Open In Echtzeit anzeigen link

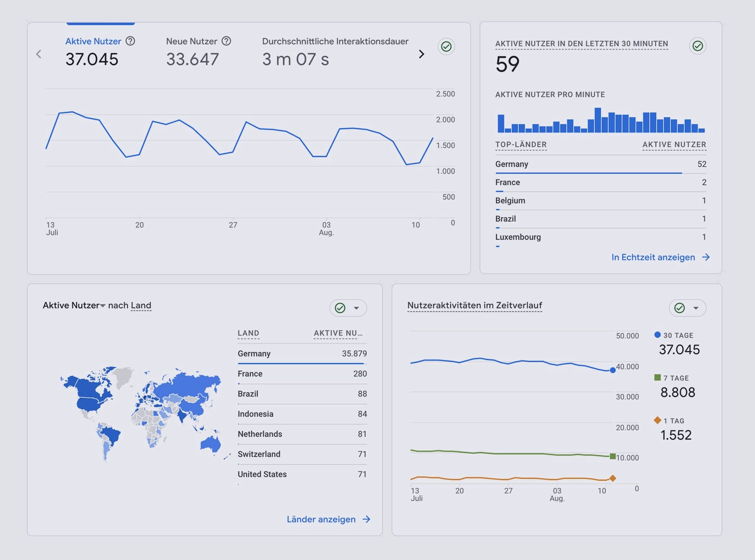click(653, 257)
